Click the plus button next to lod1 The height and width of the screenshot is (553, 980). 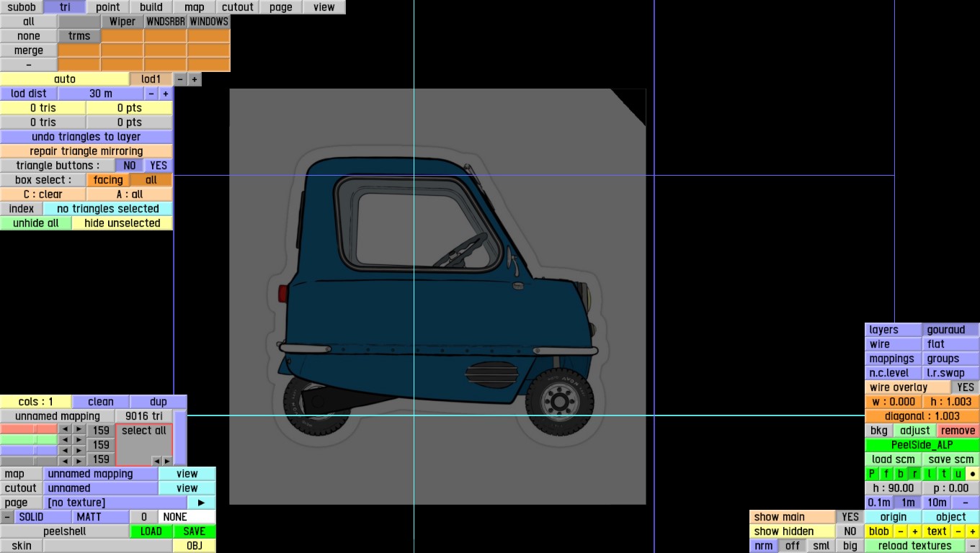click(195, 79)
